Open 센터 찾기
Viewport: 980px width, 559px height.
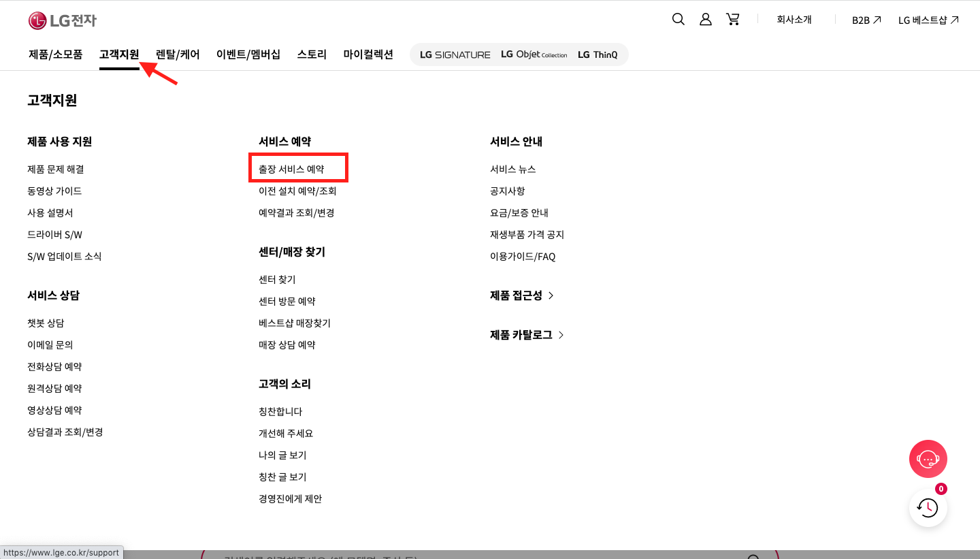pyautogui.click(x=277, y=279)
